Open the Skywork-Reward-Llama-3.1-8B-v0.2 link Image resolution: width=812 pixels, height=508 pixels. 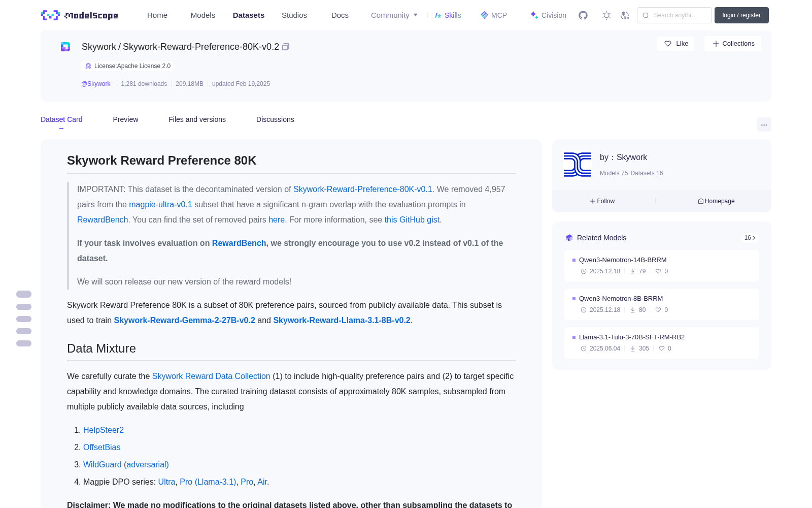tap(342, 320)
